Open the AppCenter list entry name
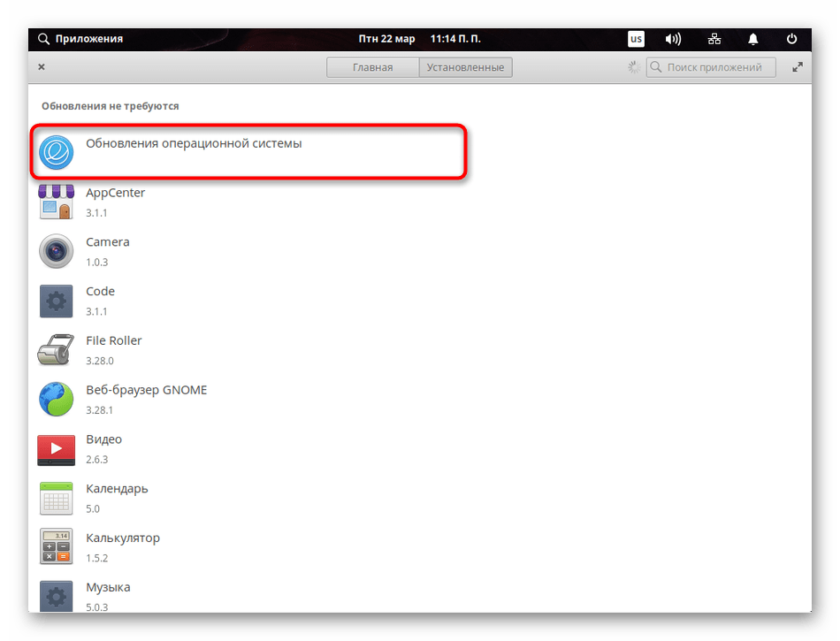 pyautogui.click(x=115, y=193)
